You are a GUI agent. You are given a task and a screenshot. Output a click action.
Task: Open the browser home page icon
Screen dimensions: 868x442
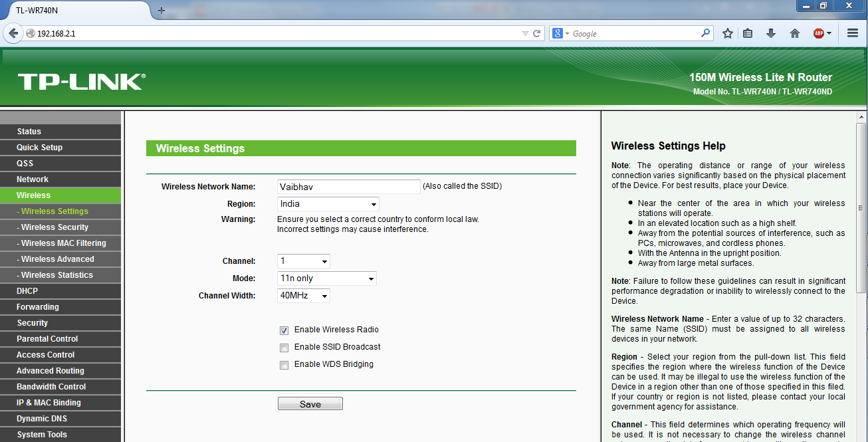794,33
